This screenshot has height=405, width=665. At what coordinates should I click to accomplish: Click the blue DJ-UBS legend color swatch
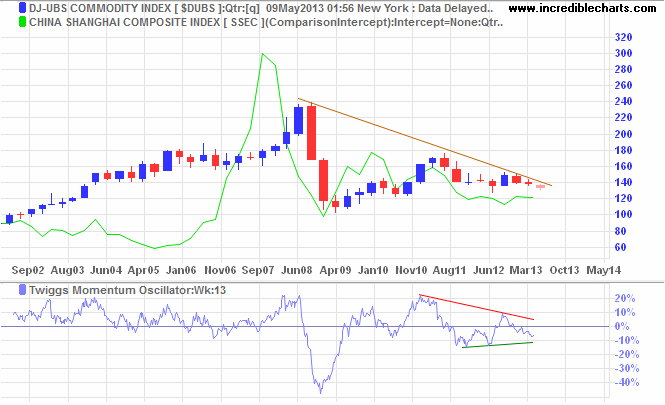pyautogui.click(x=22, y=8)
